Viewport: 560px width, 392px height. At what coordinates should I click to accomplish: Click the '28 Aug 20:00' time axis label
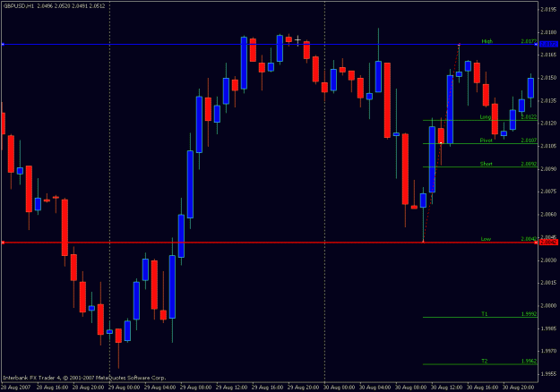(88, 387)
